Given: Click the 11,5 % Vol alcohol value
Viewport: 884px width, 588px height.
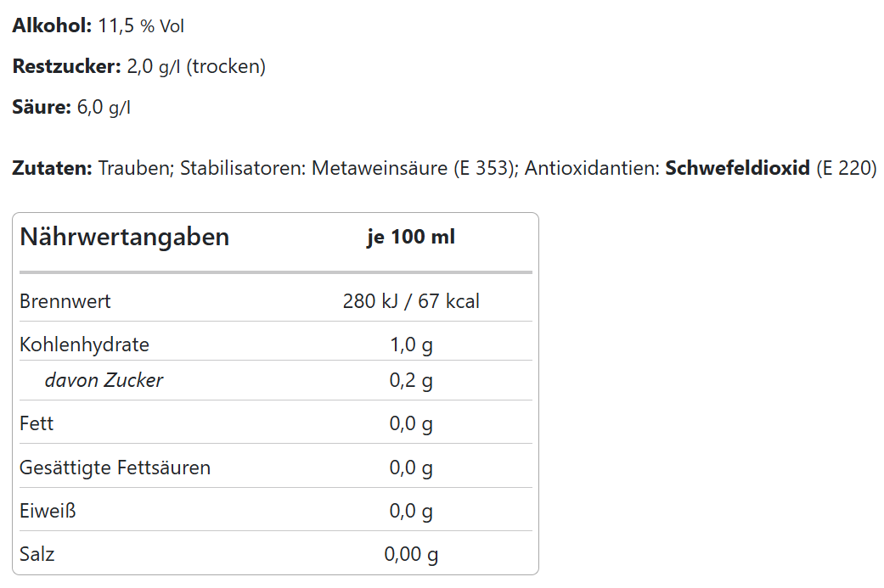Looking at the screenshot, I should click(142, 26).
